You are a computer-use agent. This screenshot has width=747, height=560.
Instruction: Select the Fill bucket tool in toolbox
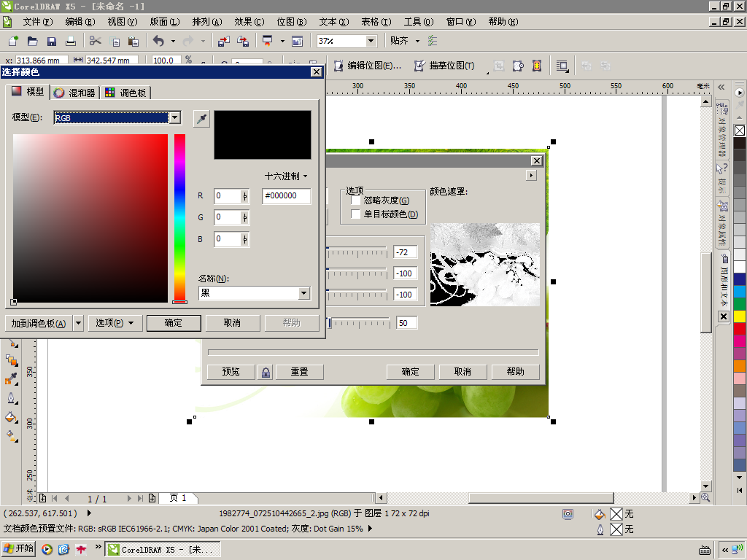tap(12, 418)
